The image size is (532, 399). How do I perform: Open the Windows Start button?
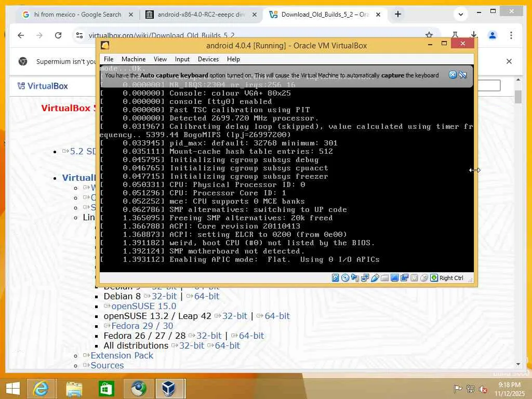pos(13,389)
